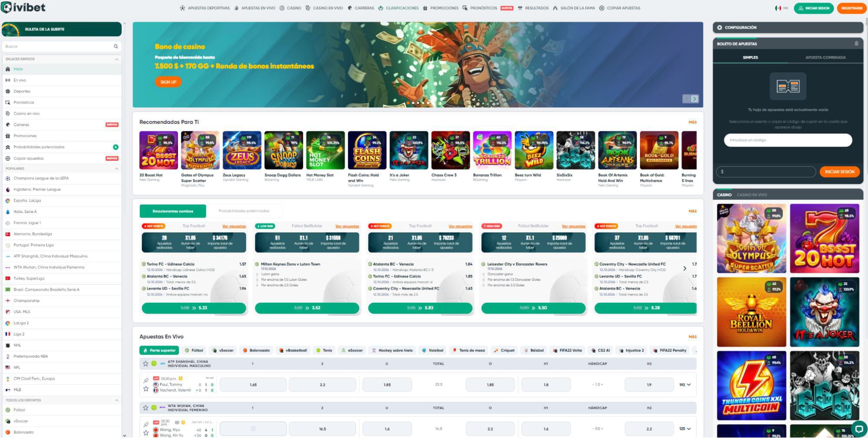
Task: Switch to Casino en vivo tab in sidebar panel
Action: [x=752, y=195]
